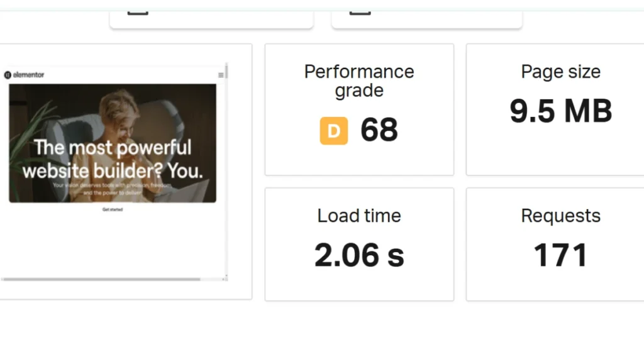The width and height of the screenshot is (644, 362).
Task: Select the elementor wordmark text
Action: click(28, 74)
